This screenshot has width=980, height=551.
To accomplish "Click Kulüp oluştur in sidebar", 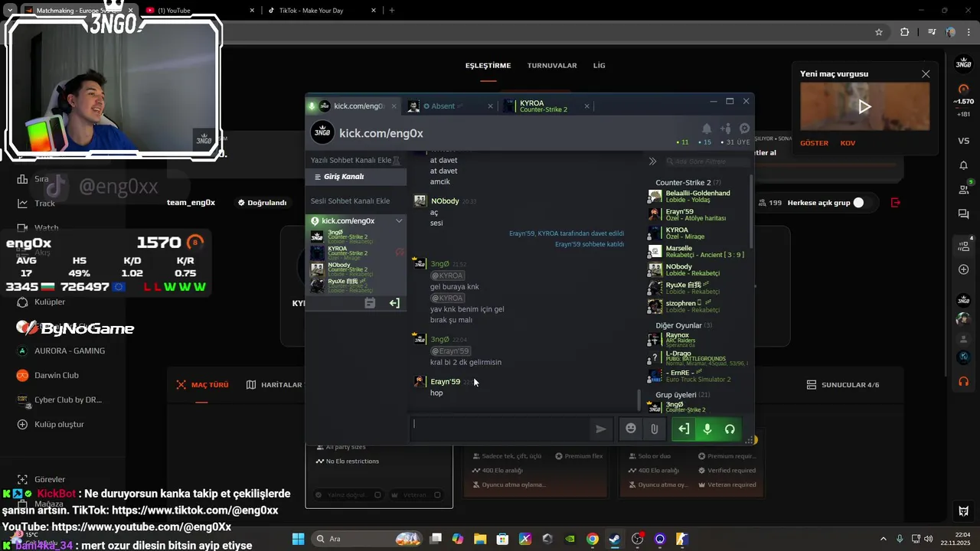I will [x=51, y=425].
